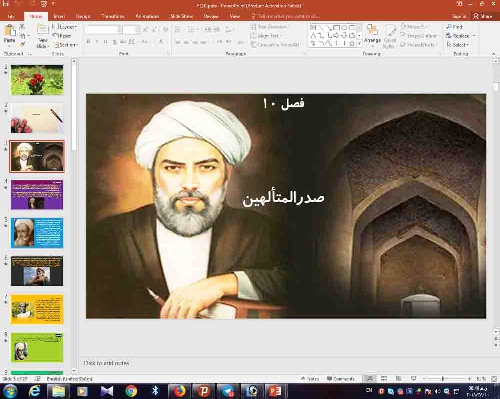
Task: Click the Cut scissors icon
Action: point(22,27)
